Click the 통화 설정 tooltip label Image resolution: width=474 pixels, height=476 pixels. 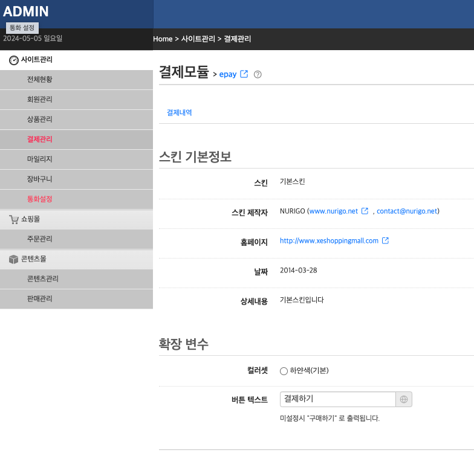click(22, 28)
